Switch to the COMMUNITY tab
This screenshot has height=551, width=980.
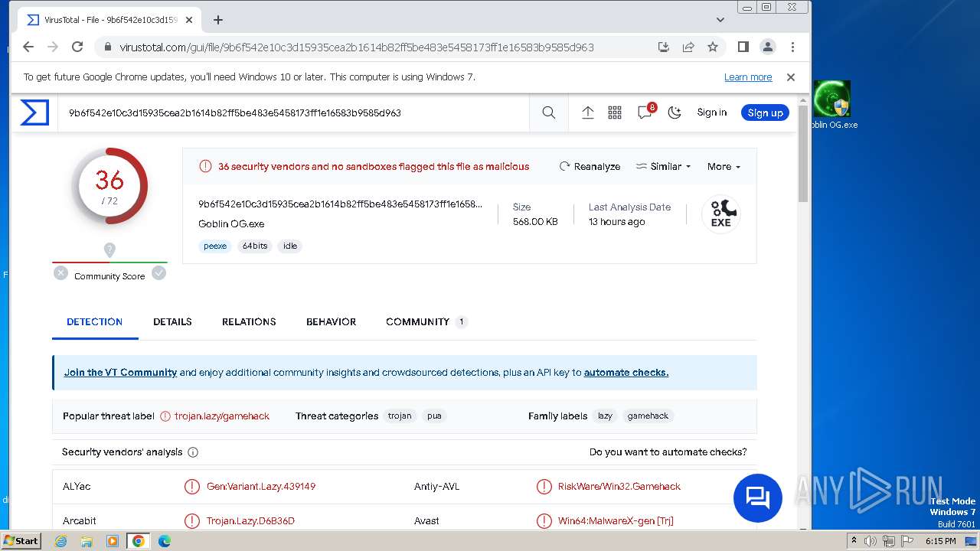point(426,321)
